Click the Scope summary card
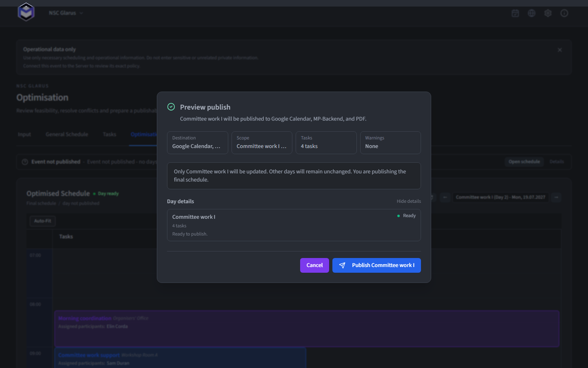The image size is (588, 368). (x=262, y=143)
